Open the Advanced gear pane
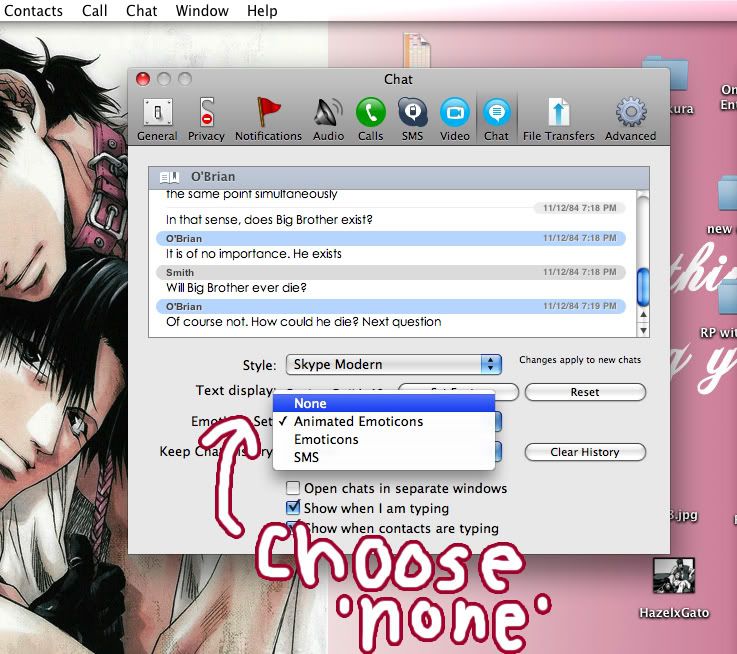The image size is (737, 654). tap(630, 119)
